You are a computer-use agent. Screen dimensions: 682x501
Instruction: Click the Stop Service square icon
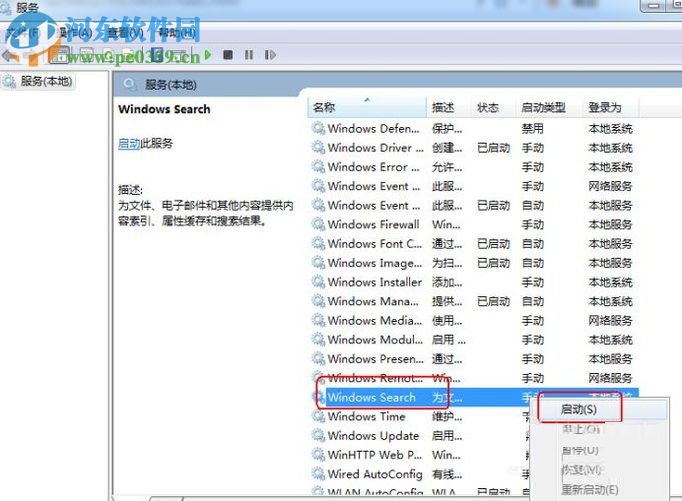pos(228,55)
